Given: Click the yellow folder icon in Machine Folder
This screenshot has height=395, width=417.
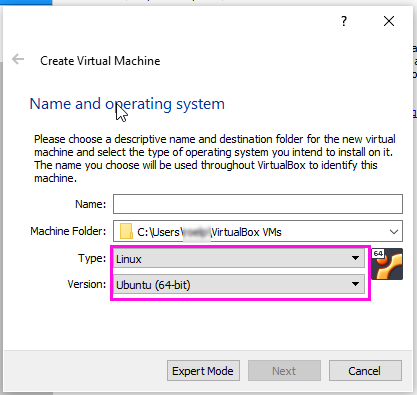Looking at the screenshot, I should [x=126, y=231].
